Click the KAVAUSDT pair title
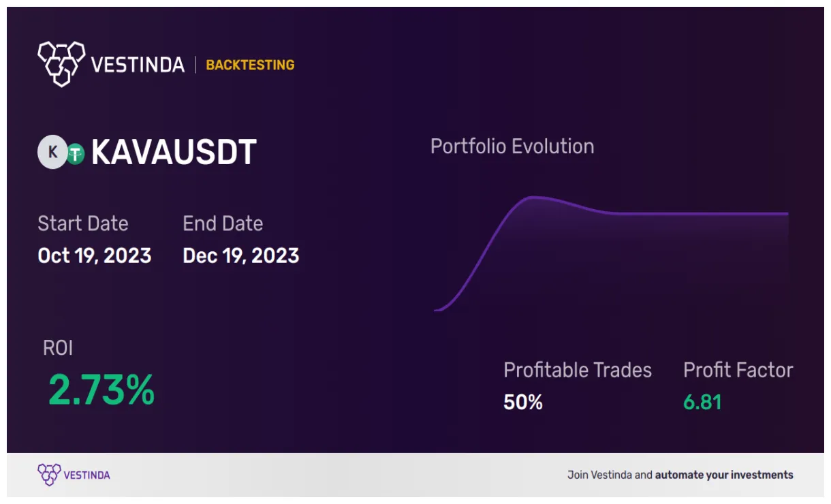Screen dimensions: 831x504 174,153
